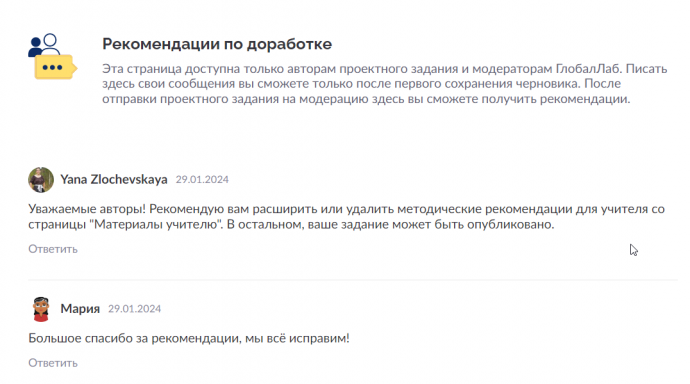The width and height of the screenshot is (690, 384).
Task: Reply to Yana Zlochevskaya's comment
Action: (x=53, y=249)
